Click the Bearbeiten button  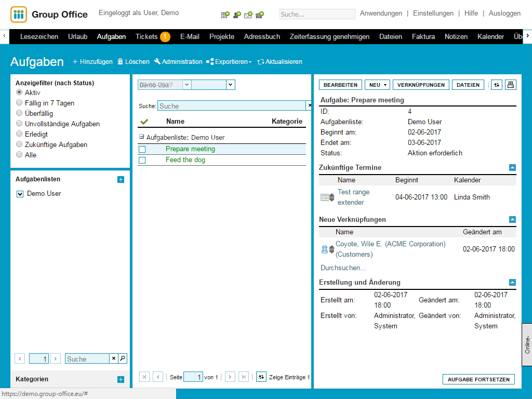340,85
